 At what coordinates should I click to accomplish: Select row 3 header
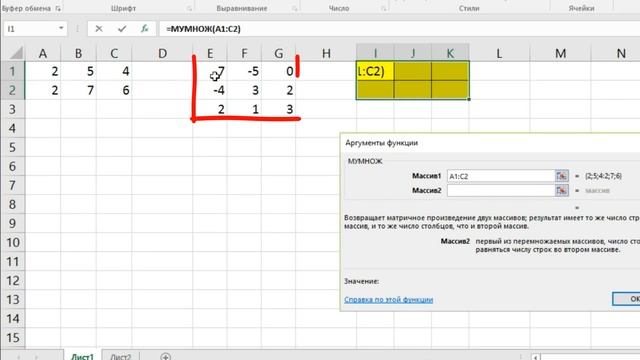click(x=12, y=109)
